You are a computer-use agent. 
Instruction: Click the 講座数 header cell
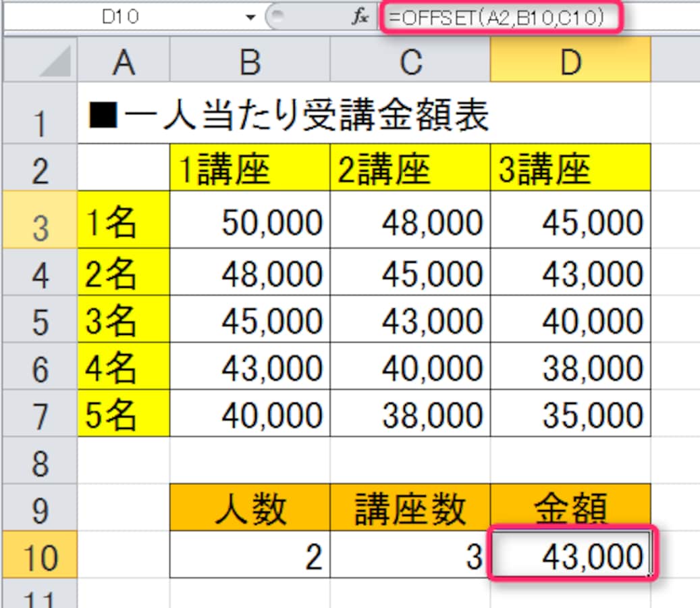click(x=410, y=507)
